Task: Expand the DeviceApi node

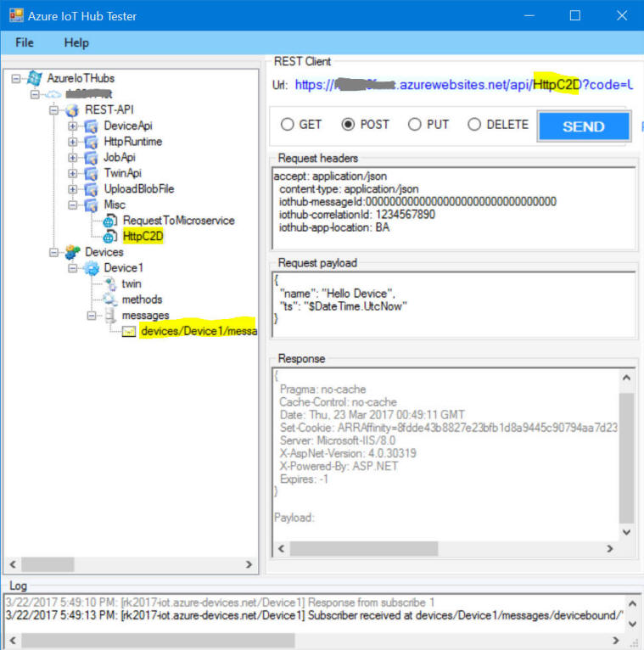Action: 72,126
